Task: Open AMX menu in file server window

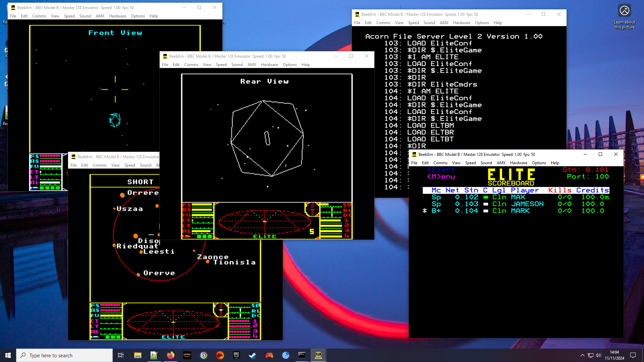Action: point(444,23)
